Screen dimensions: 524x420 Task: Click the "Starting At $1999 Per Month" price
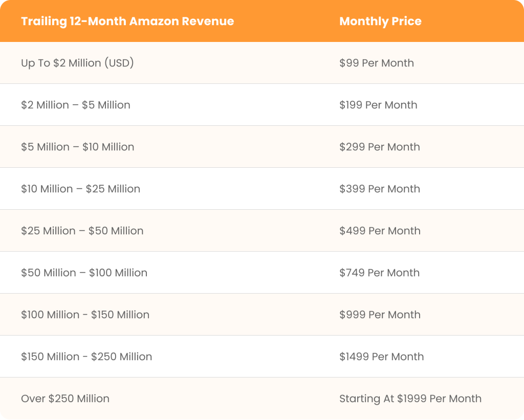pos(410,399)
